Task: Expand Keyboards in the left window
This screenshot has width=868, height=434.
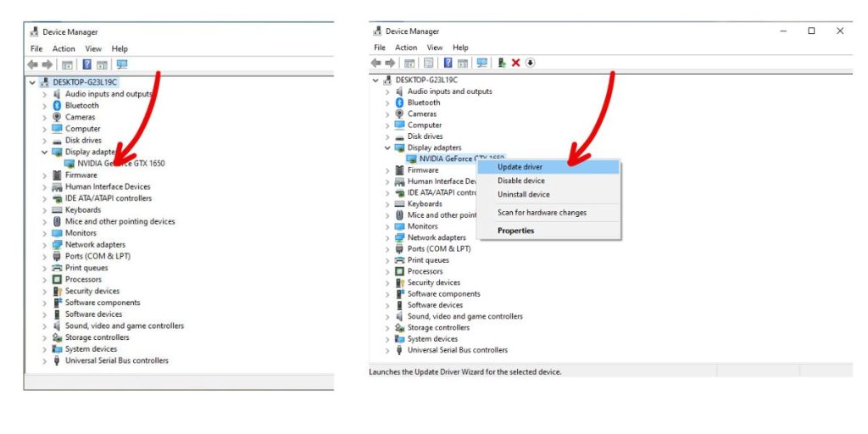Action: (45, 210)
